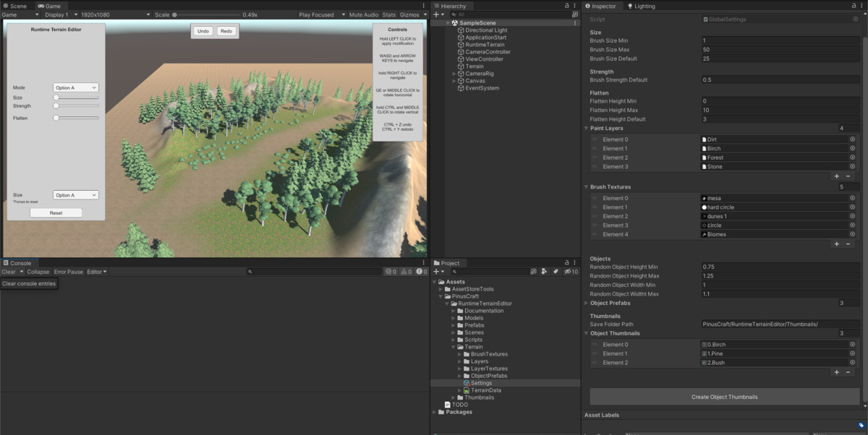The width and height of the screenshot is (868, 435).
Task: Open object picker for mesa brush texture
Action: coord(852,199)
